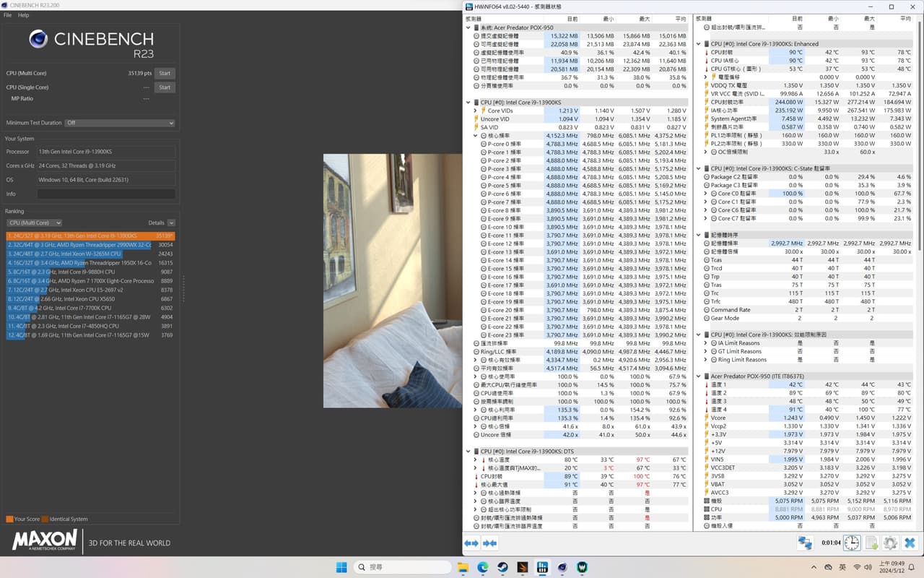Expand Core C0 駐留率 row
Image resolution: width=924 pixels, height=578 pixels.
pos(706,194)
